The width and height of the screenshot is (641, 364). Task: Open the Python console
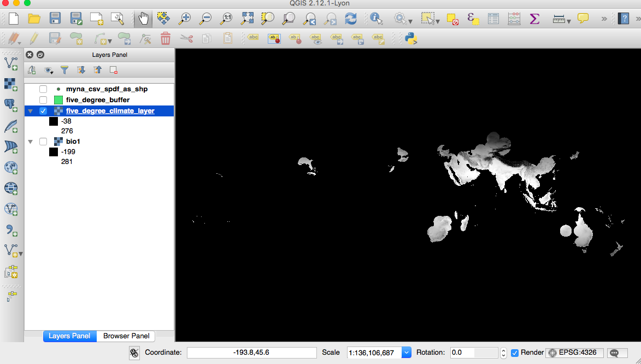coord(411,39)
